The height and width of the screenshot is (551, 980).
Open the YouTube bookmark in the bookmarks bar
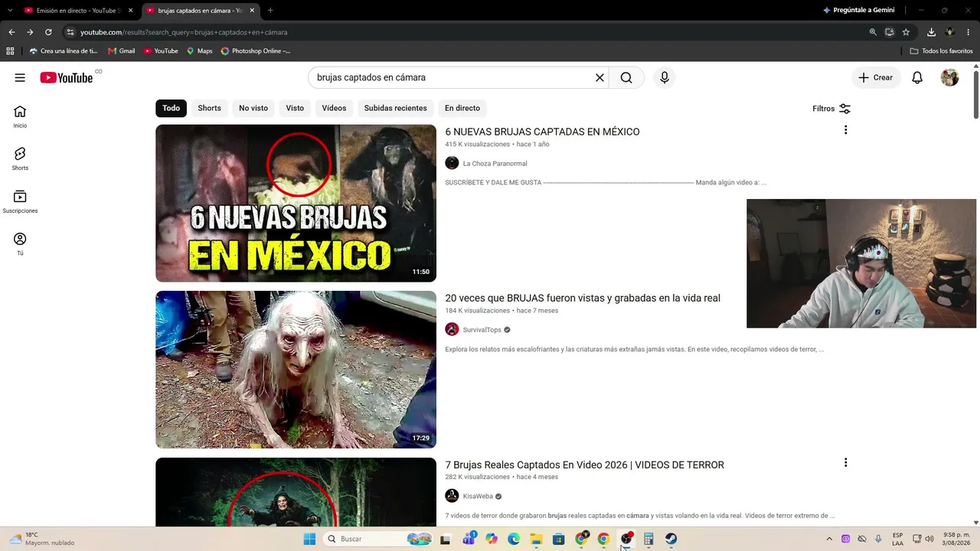coord(161,51)
